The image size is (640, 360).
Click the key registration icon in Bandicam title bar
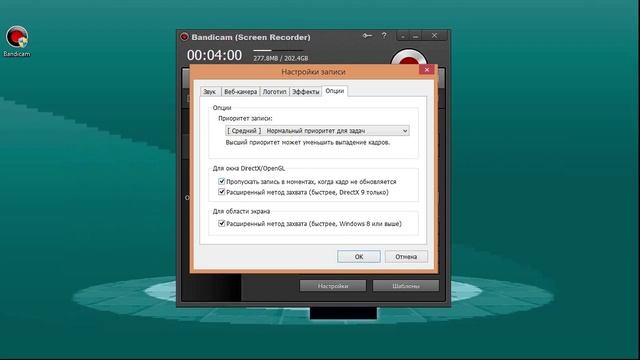tap(367, 36)
